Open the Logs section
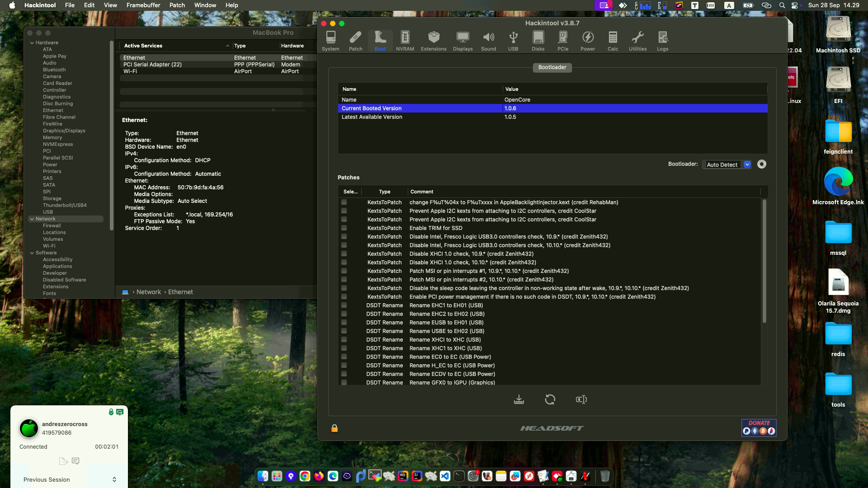 point(662,41)
